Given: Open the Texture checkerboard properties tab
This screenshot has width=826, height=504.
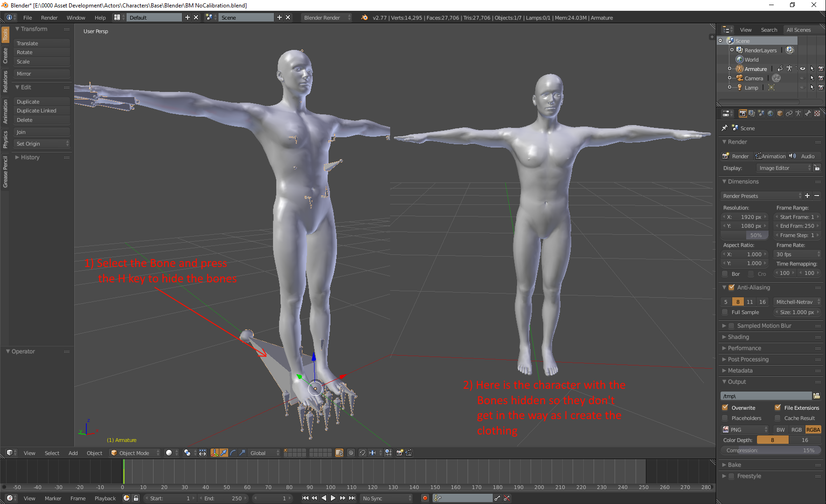Looking at the screenshot, I should tap(817, 113).
